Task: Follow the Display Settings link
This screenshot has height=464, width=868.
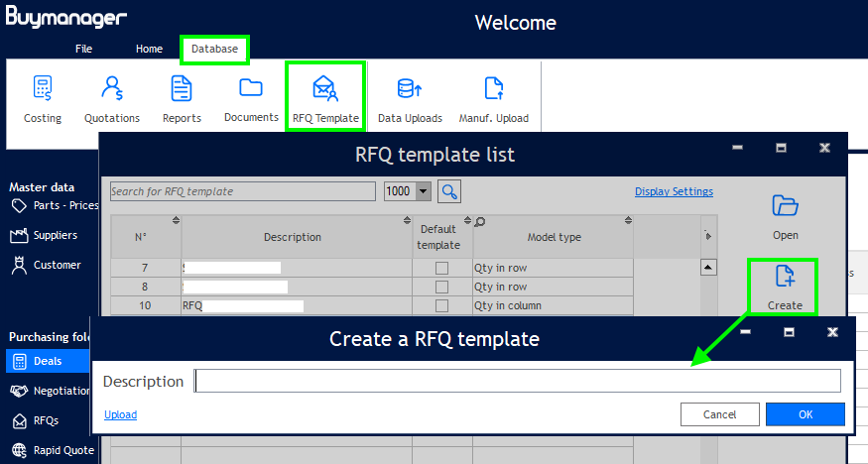Action: [x=674, y=192]
